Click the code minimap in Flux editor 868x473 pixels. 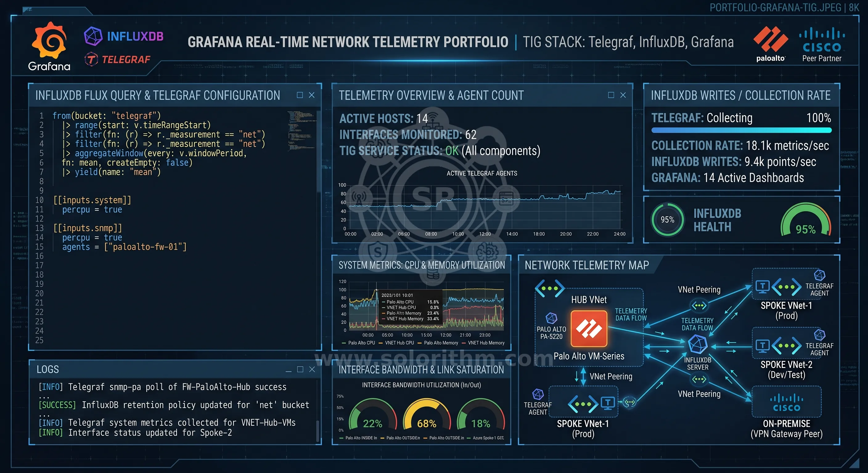point(301,131)
